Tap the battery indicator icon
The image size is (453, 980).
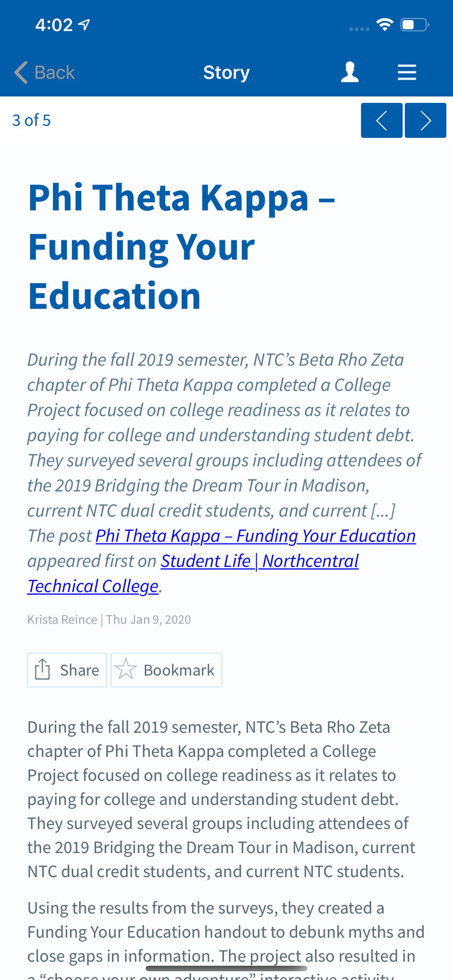pos(415,24)
